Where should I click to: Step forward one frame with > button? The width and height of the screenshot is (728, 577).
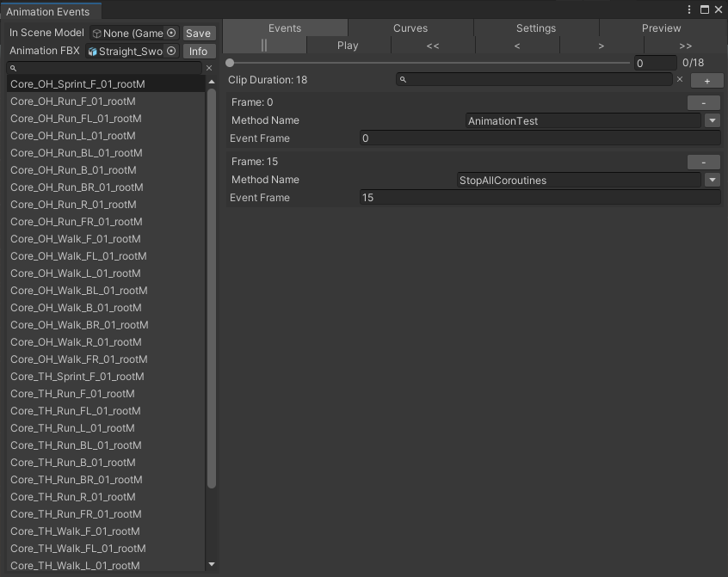(602, 46)
